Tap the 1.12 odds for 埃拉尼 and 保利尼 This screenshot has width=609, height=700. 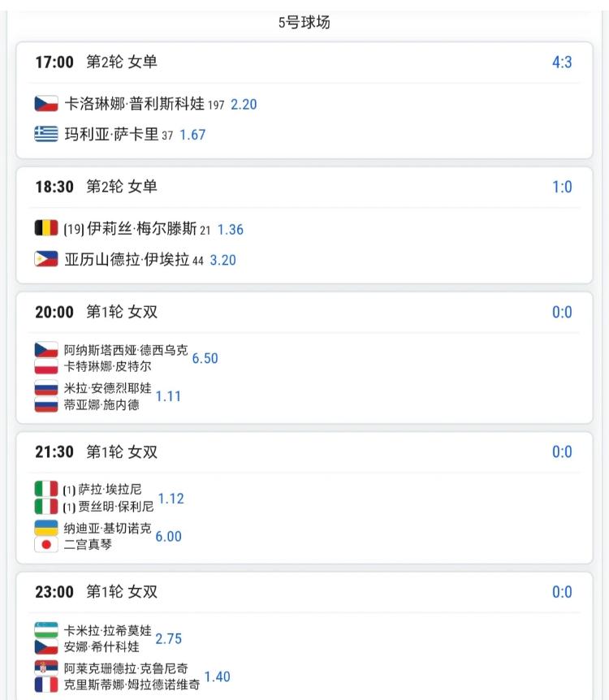point(171,499)
